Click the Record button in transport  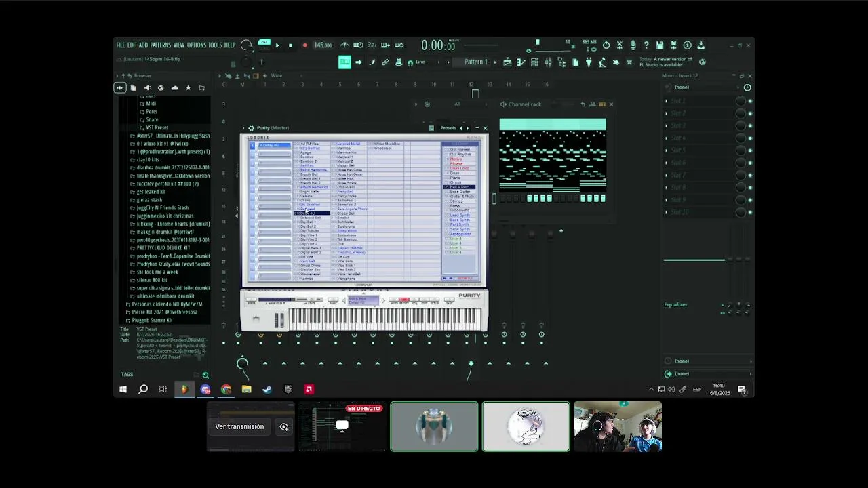click(304, 46)
